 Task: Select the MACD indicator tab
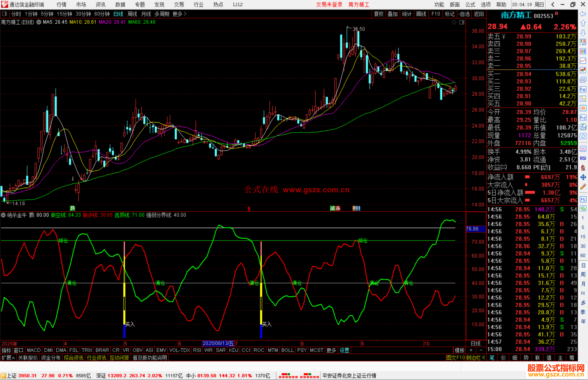(x=34, y=350)
